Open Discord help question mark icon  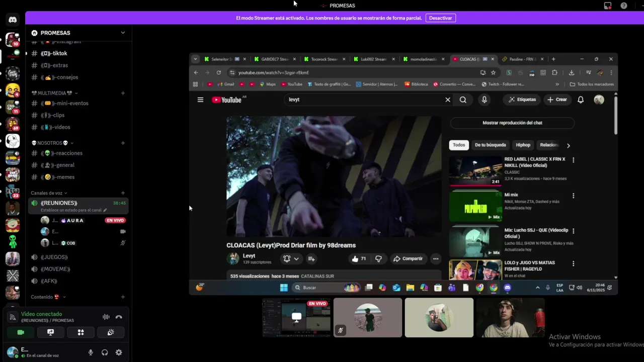pyautogui.click(x=624, y=6)
